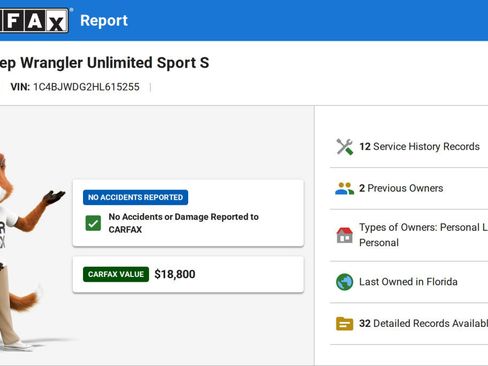Select the $18,800 value amount
The height and width of the screenshot is (366, 488).
175,274
